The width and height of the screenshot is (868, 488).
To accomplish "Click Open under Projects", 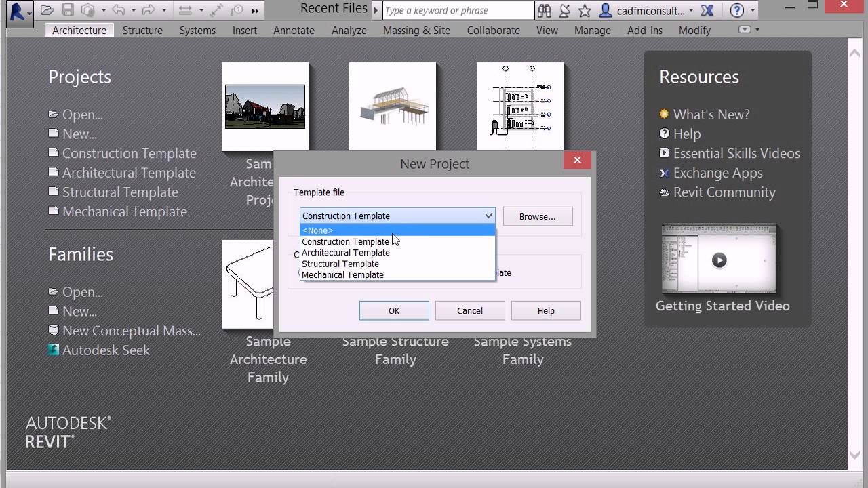I will pyautogui.click(x=83, y=115).
